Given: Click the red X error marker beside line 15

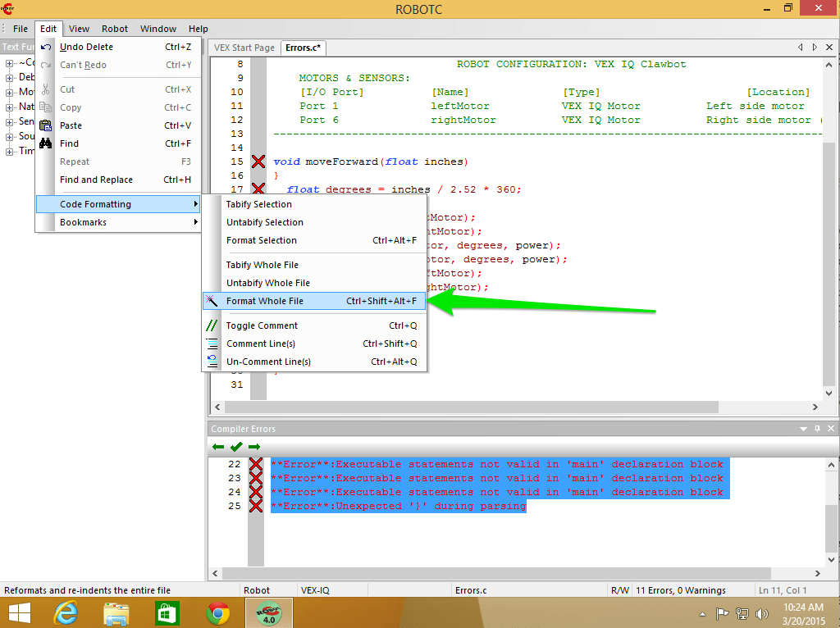Looking at the screenshot, I should coord(258,162).
